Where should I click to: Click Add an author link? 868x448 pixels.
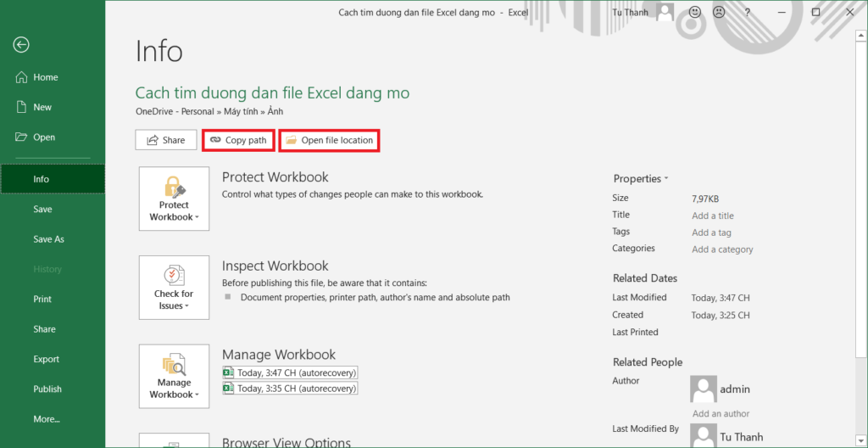(x=721, y=413)
